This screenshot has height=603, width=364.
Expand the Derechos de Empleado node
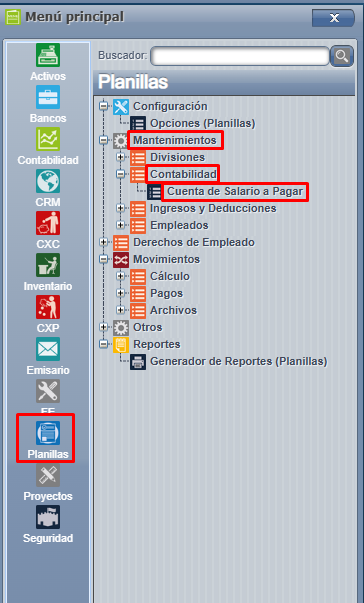click(x=103, y=242)
